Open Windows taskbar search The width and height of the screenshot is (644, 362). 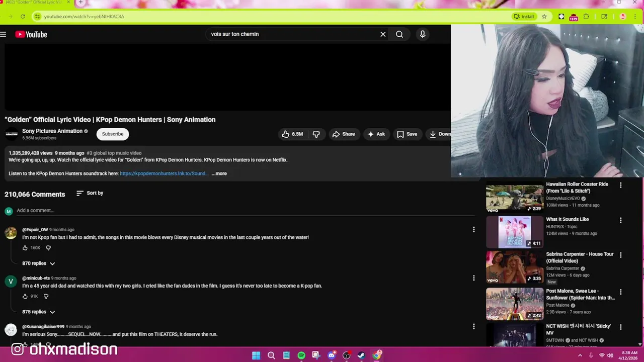[x=271, y=355]
